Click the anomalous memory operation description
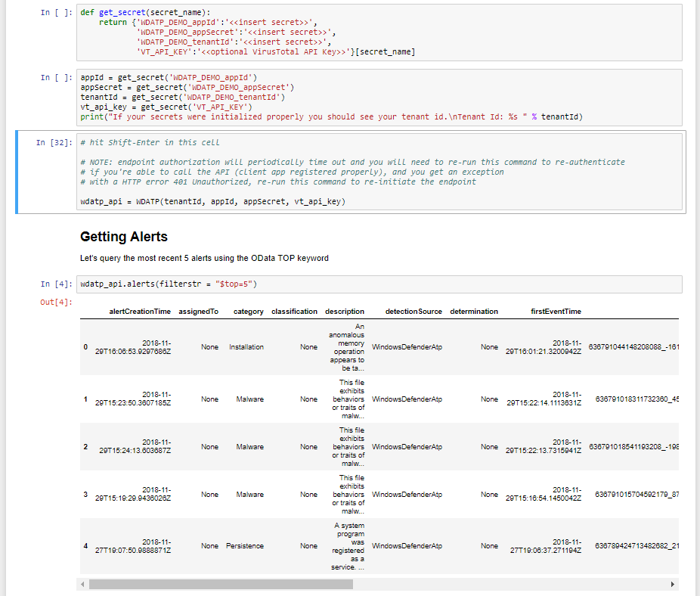Image resolution: width=700 pixels, height=596 pixels. pos(346,347)
